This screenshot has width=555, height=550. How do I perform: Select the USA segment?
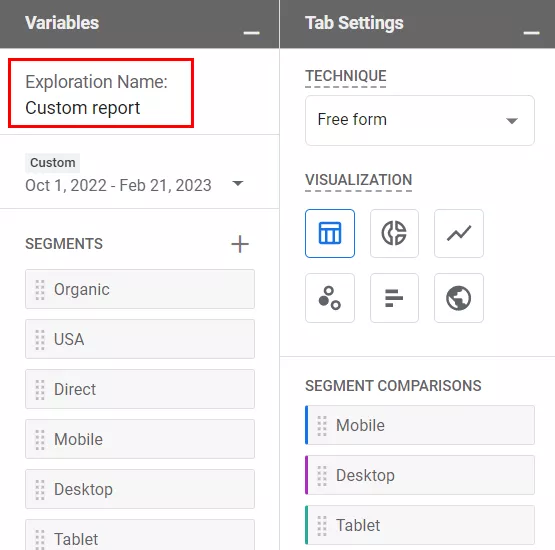pyautogui.click(x=140, y=339)
